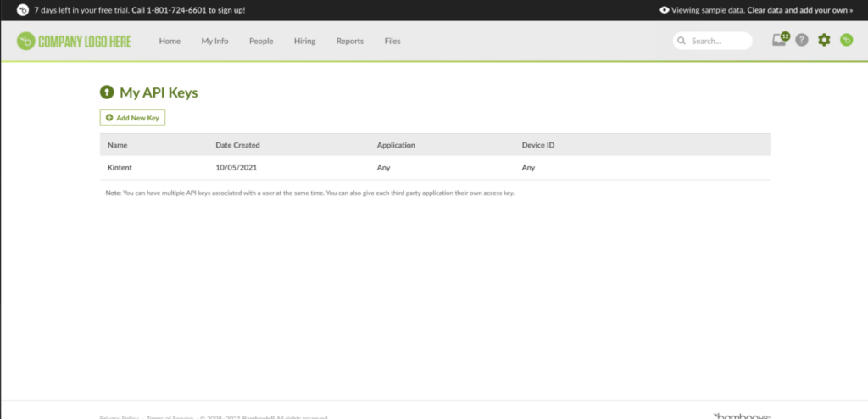Screen dimensions: 868x419
Task: Click the trial phone number text
Action: click(x=176, y=10)
